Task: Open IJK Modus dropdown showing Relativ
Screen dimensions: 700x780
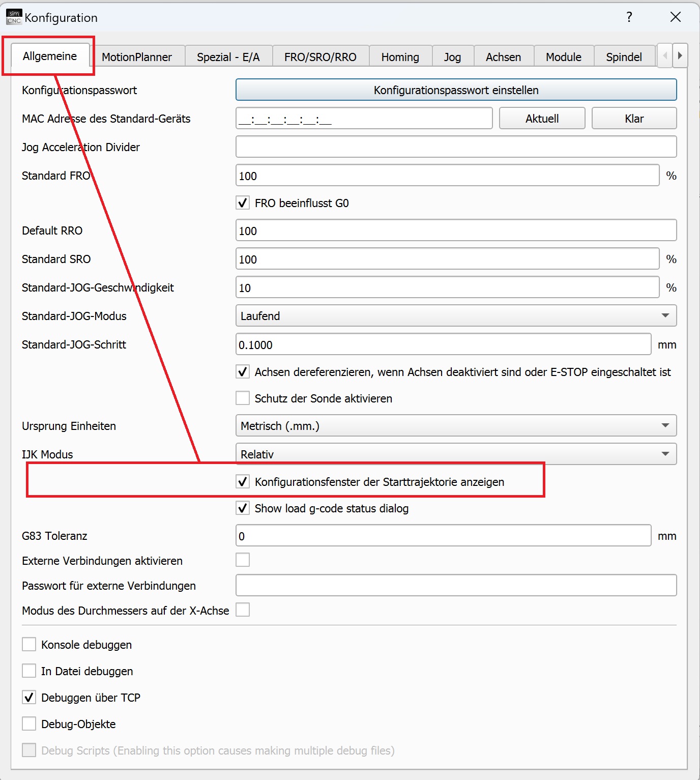Action: 456,454
